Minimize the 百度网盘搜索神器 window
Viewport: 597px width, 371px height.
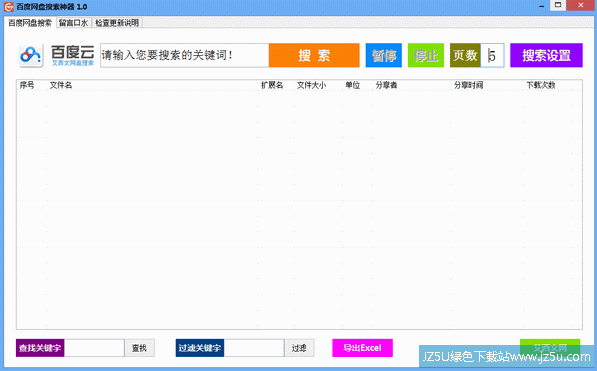point(542,6)
